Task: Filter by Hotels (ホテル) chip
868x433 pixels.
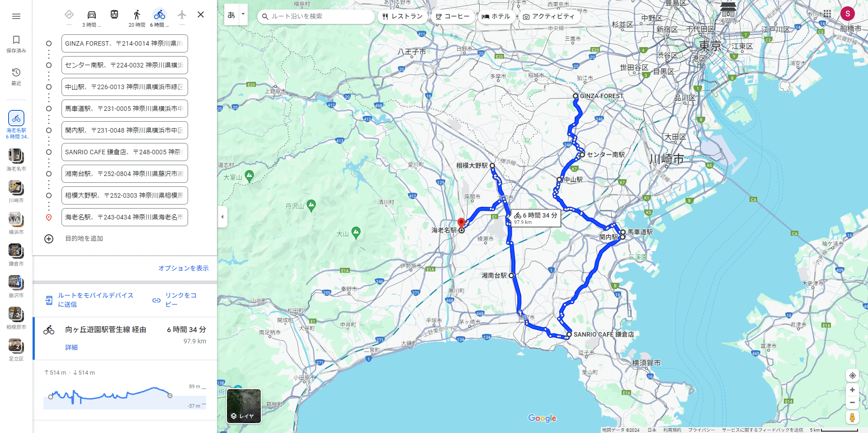Action: point(496,16)
